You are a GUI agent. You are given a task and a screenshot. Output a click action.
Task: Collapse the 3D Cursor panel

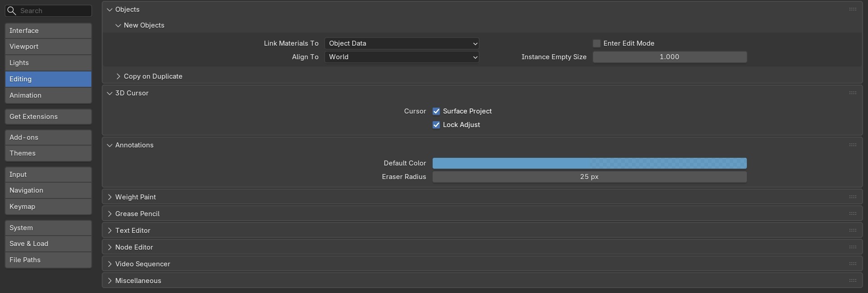[109, 93]
